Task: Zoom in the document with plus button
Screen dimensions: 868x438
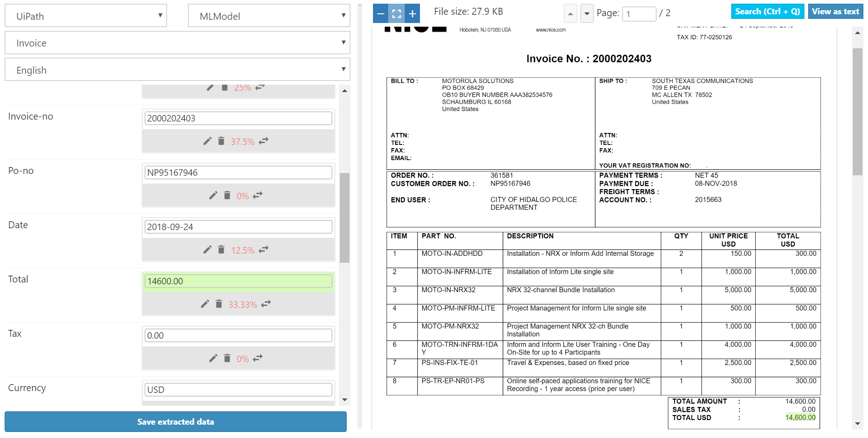Action: coord(412,13)
